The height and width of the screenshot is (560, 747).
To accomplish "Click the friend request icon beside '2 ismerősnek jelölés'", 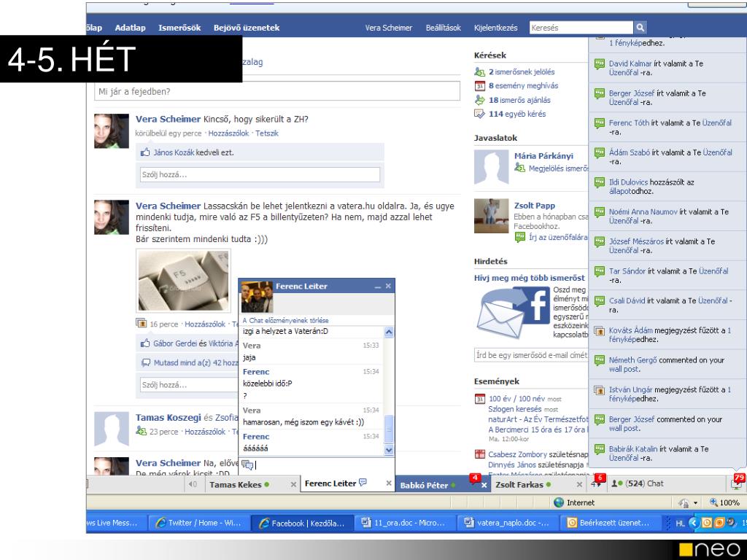I will (479, 72).
